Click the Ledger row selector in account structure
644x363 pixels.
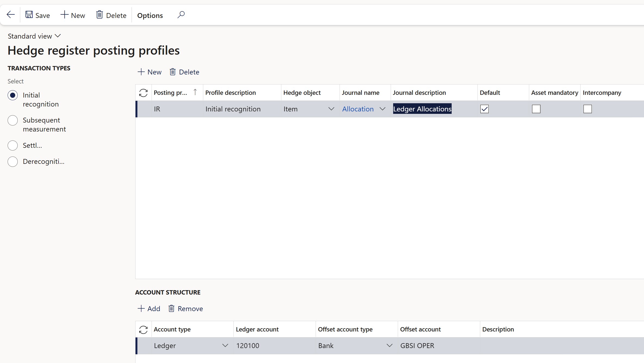click(143, 346)
